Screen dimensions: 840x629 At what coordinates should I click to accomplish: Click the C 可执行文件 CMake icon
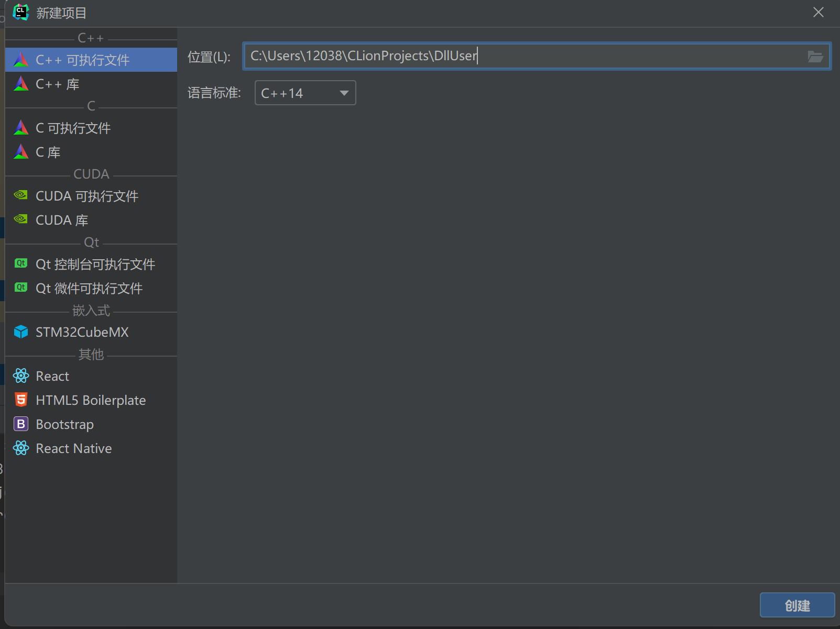coord(21,128)
